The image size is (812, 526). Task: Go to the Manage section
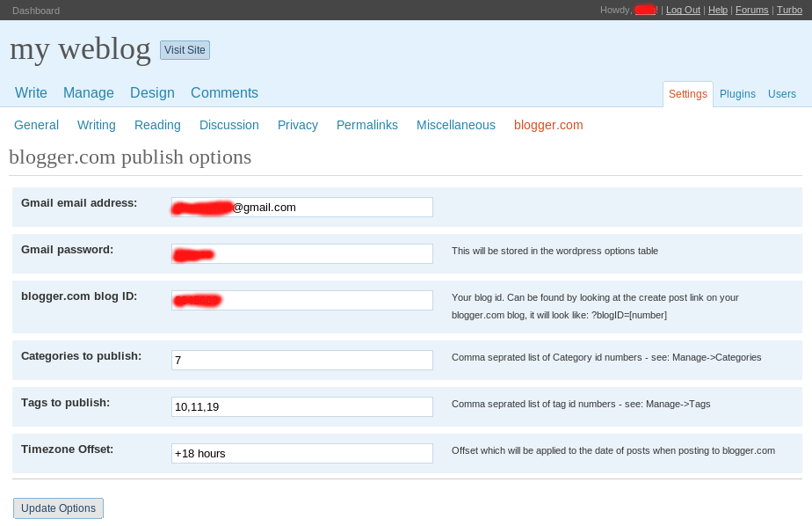[x=89, y=93]
